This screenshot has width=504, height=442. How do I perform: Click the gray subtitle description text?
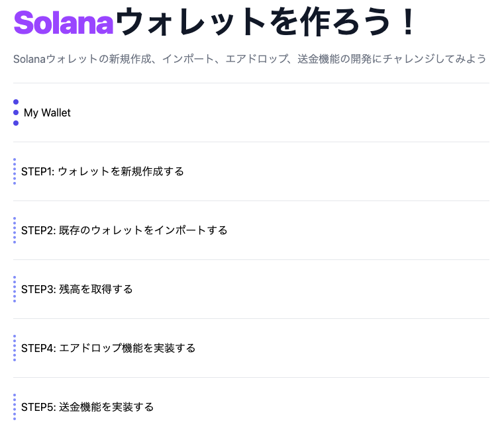pyautogui.click(x=250, y=59)
